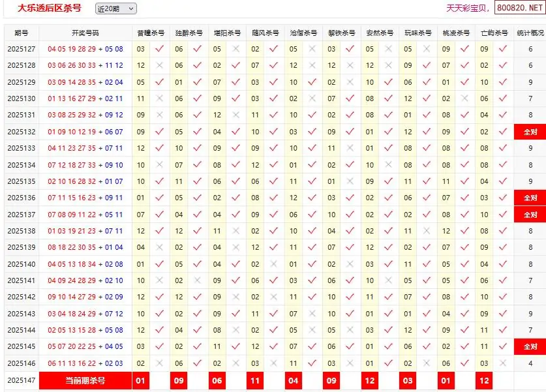Click the red 当前期杀号 cell
The image size is (546, 392).
(x=85, y=380)
